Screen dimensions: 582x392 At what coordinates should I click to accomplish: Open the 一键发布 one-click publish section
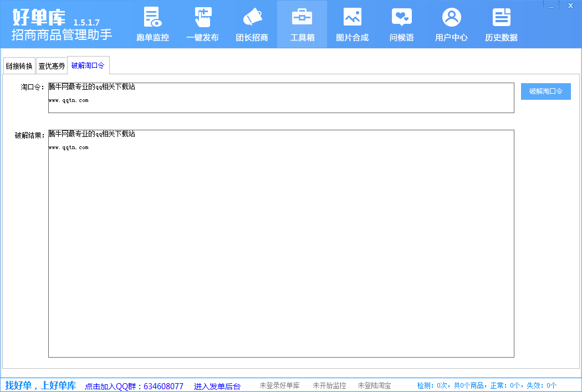[x=202, y=24]
